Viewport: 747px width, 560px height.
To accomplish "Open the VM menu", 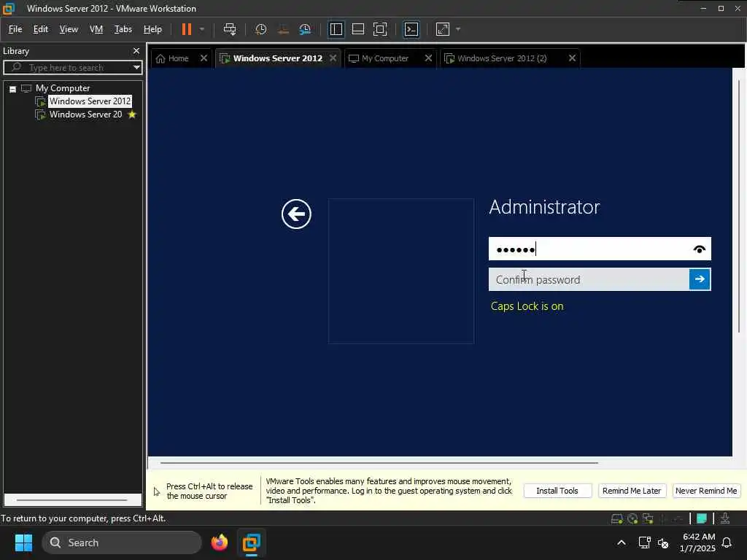I will pos(96,29).
